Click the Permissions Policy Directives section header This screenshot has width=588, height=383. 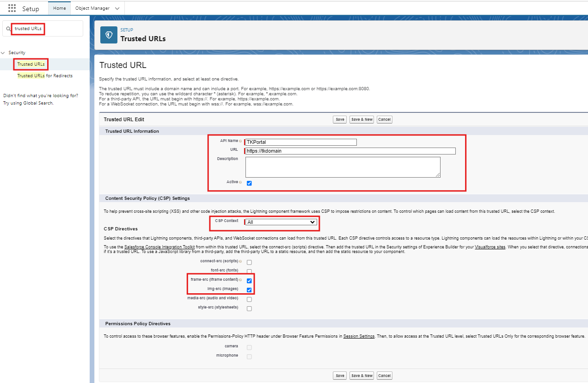[x=138, y=324]
